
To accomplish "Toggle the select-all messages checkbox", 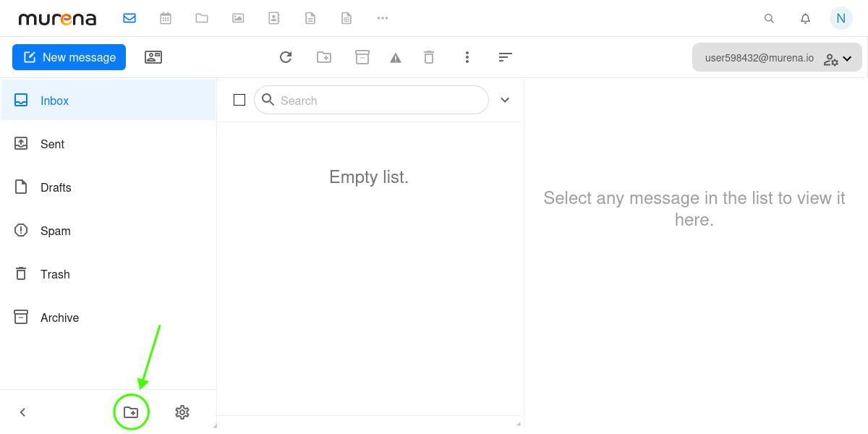I will pos(239,100).
